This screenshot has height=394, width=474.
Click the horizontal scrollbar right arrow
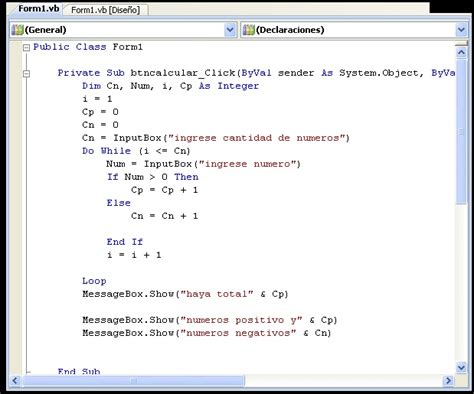448,380
